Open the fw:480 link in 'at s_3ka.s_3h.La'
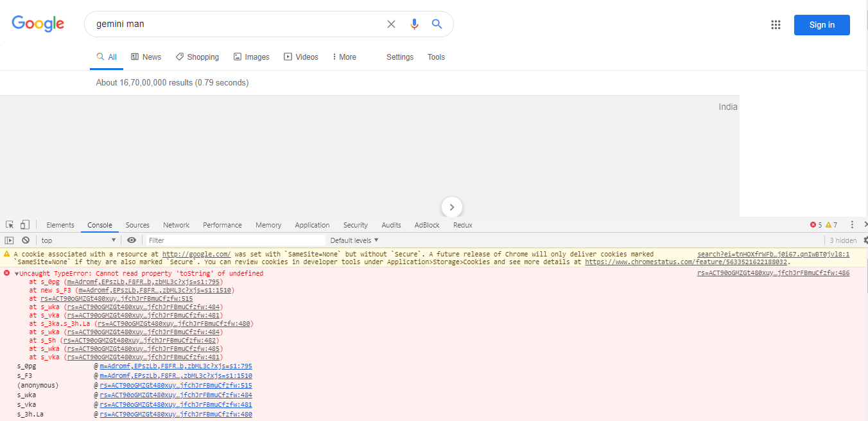The image size is (868, 421). 173,324
